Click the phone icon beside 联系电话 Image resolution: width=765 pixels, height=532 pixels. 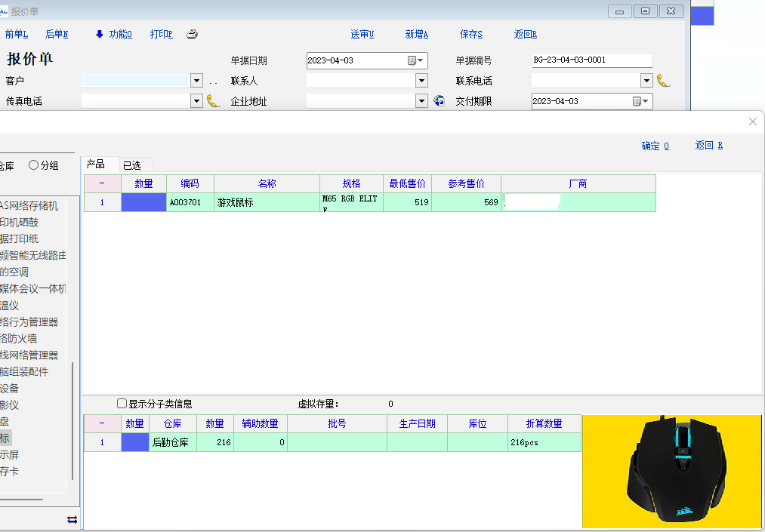click(663, 81)
